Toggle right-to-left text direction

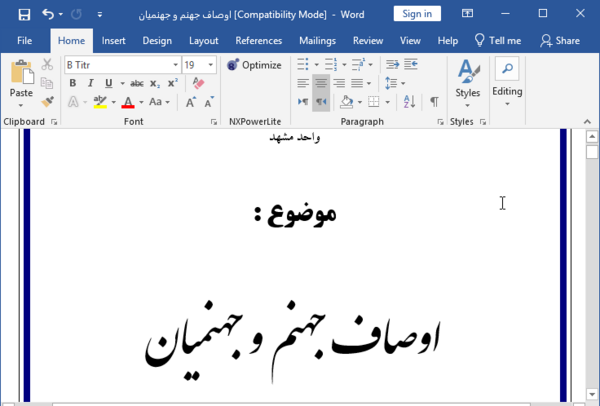(x=321, y=102)
